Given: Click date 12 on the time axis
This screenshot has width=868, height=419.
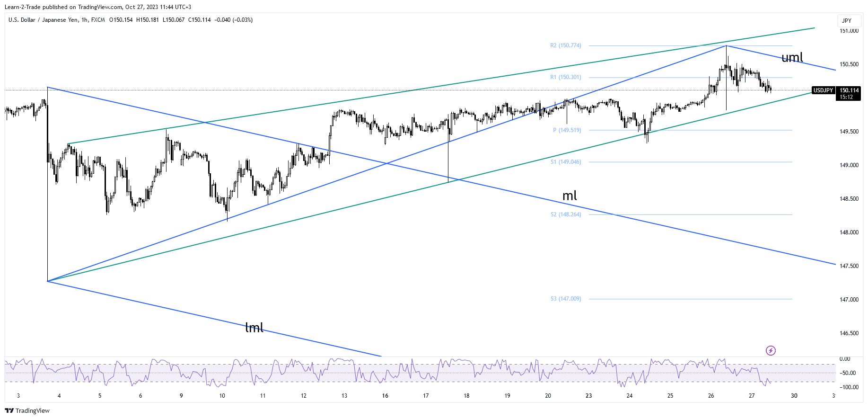Looking at the screenshot, I should tap(303, 396).
